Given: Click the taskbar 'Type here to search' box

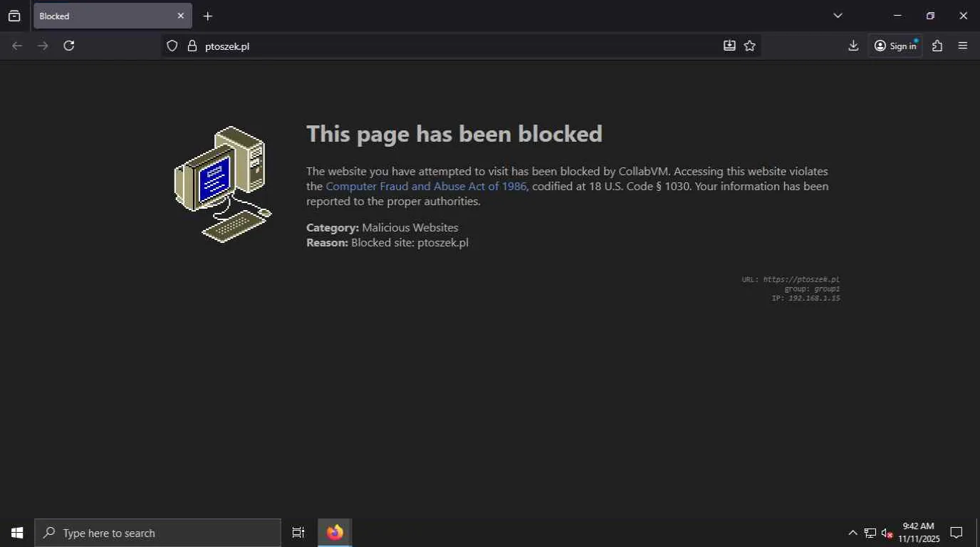Looking at the screenshot, I should coord(158,533).
